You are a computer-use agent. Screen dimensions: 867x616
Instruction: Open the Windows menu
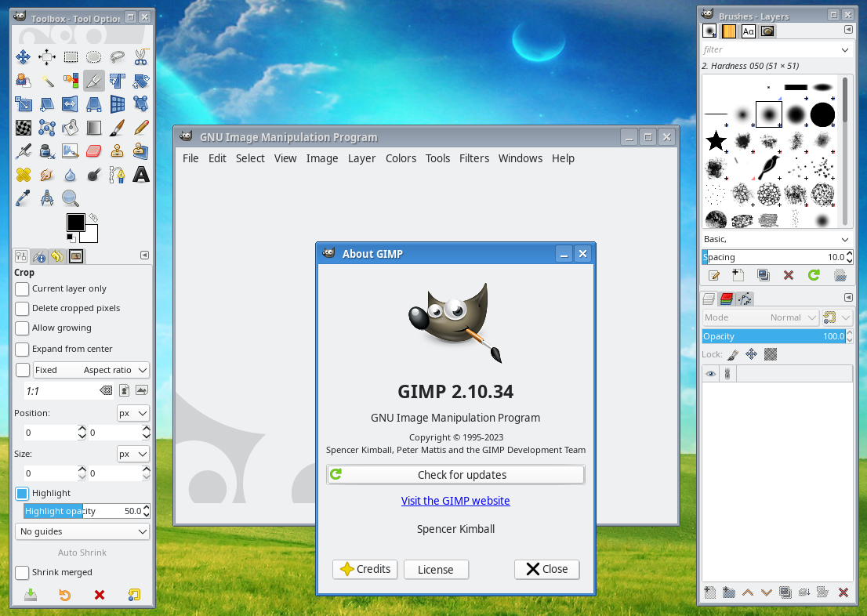point(521,158)
